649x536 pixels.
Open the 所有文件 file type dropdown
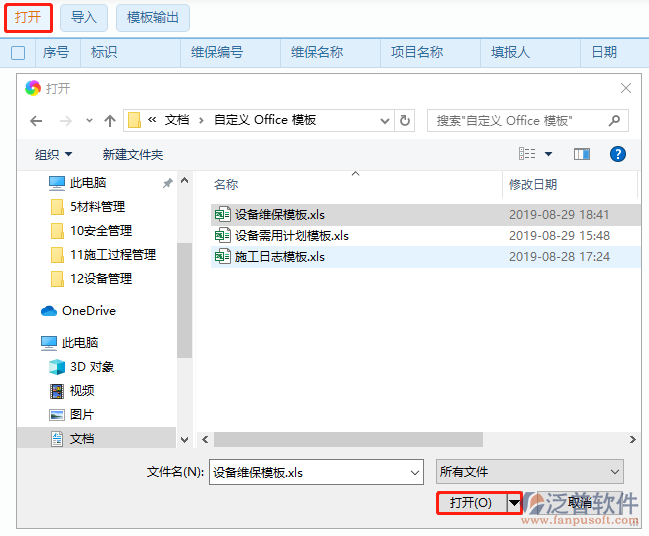coord(529,472)
